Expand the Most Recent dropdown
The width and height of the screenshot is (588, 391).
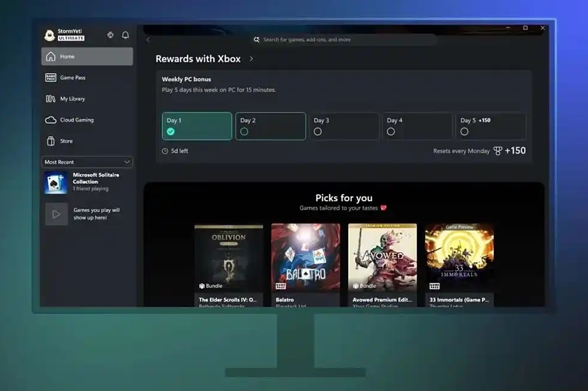[87, 162]
